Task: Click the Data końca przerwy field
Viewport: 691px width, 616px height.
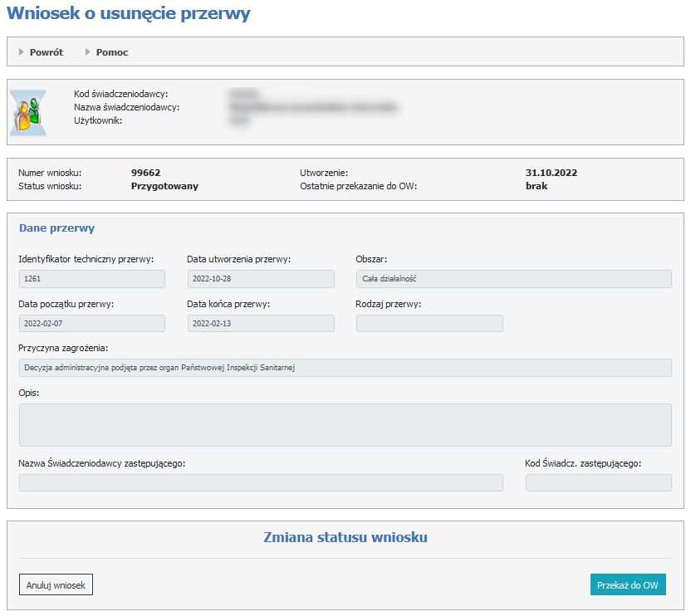Action: pyautogui.click(x=260, y=324)
